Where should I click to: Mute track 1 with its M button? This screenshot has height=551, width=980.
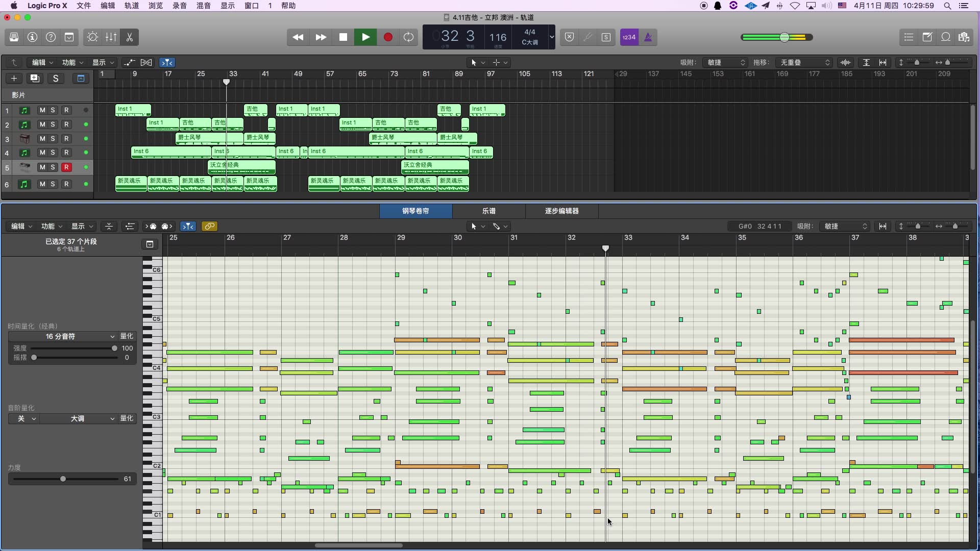[42, 110]
